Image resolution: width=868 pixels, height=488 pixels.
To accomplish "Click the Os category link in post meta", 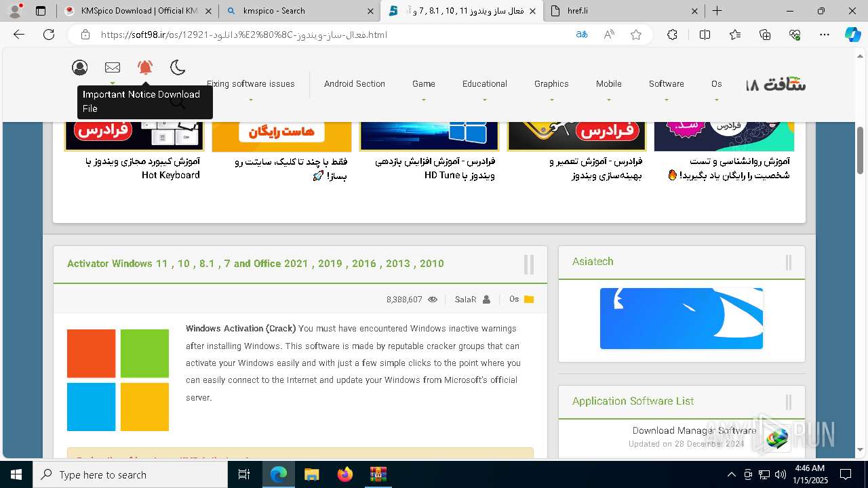I will point(514,300).
